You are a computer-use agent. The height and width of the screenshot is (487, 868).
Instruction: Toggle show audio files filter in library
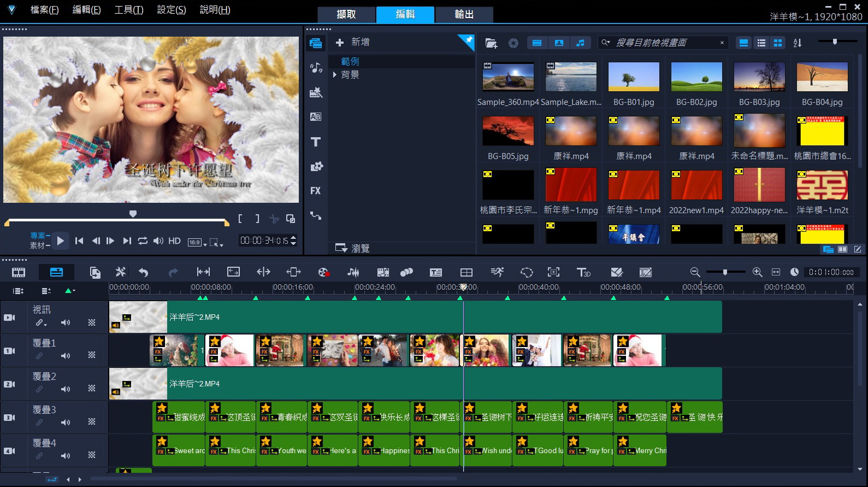point(580,43)
